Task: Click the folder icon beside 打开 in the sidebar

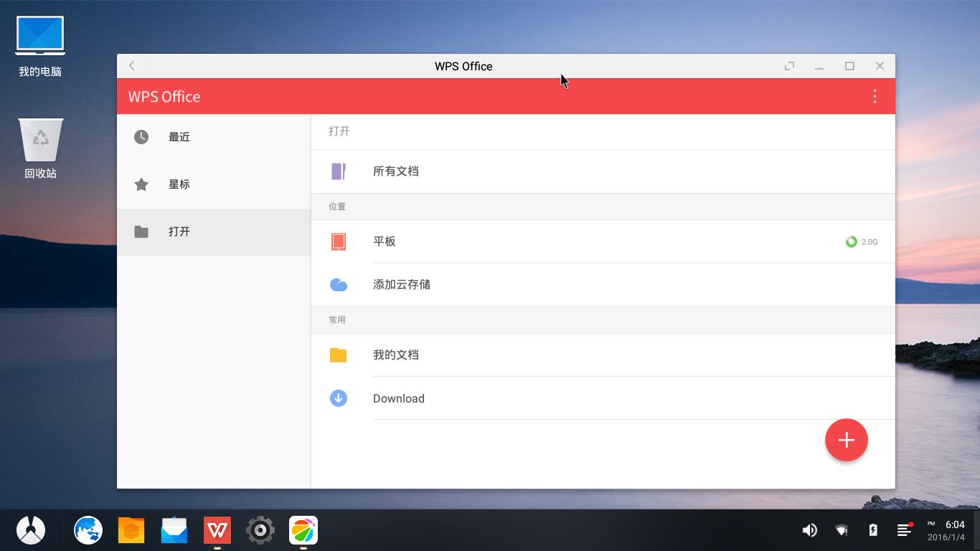Action: pyautogui.click(x=141, y=232)
